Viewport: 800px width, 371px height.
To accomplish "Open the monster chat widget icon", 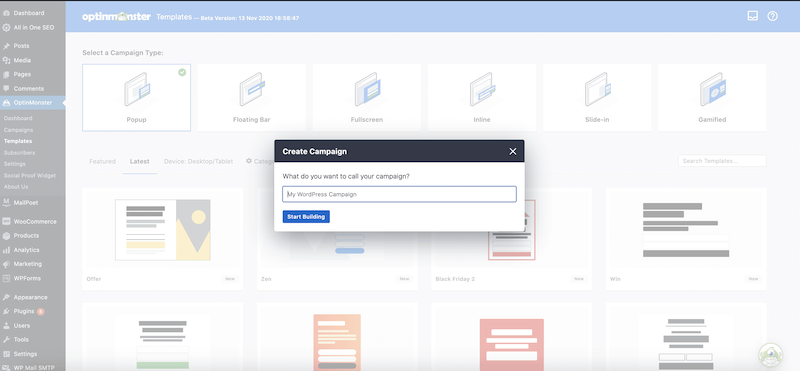I will (770, 355).
